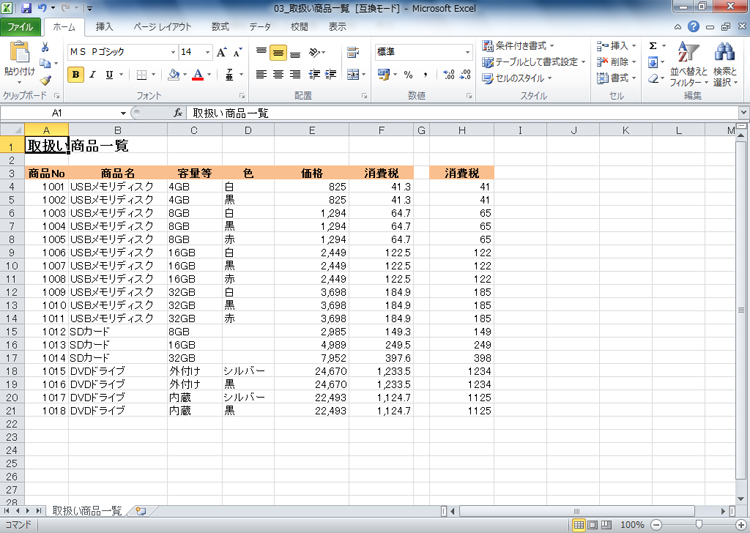This screenshot has width=750, height=533.
Task: Open font color dropdown arrow
Action: 210,75
